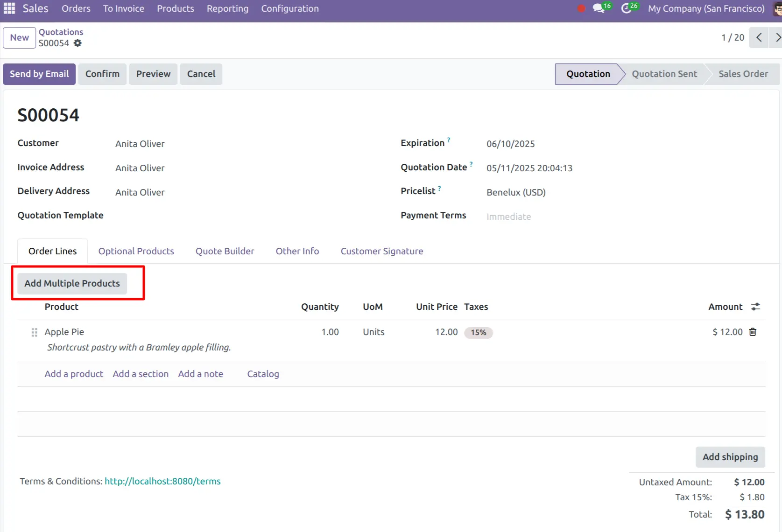This screenshot has width=782, height=532.
Task: Click Send by Email button
Action: (39, 74)
